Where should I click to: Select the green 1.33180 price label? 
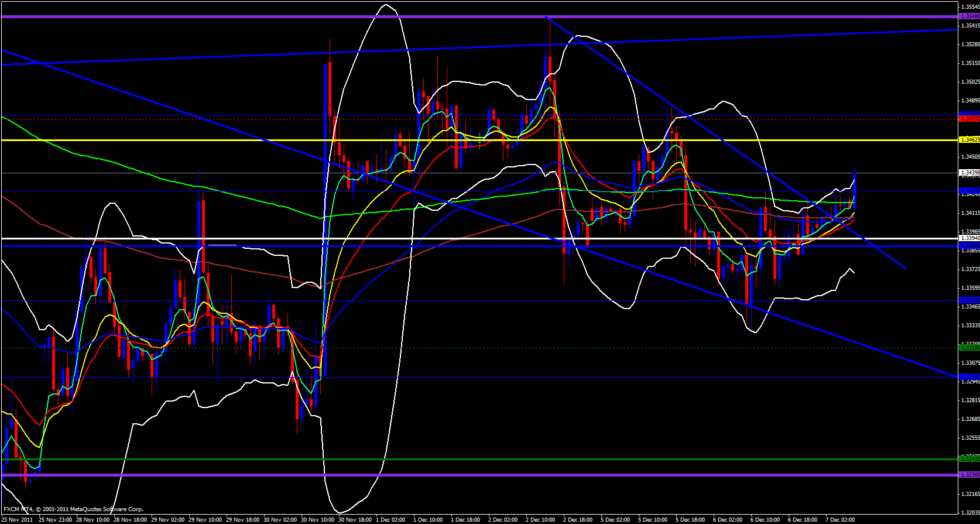[x=969, y=348]
